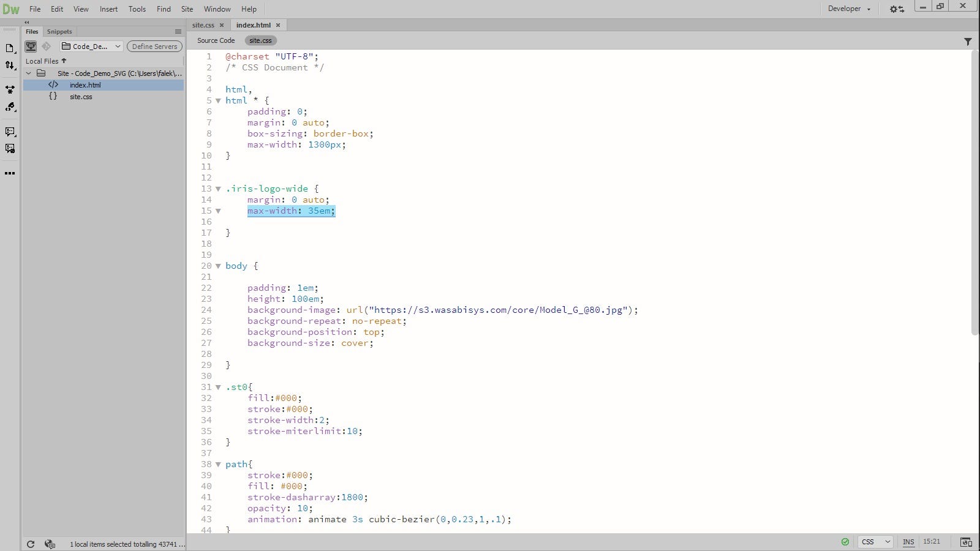Screen dimensions: 980x551
Task: Open the Help menu
Action: (249, 9)
